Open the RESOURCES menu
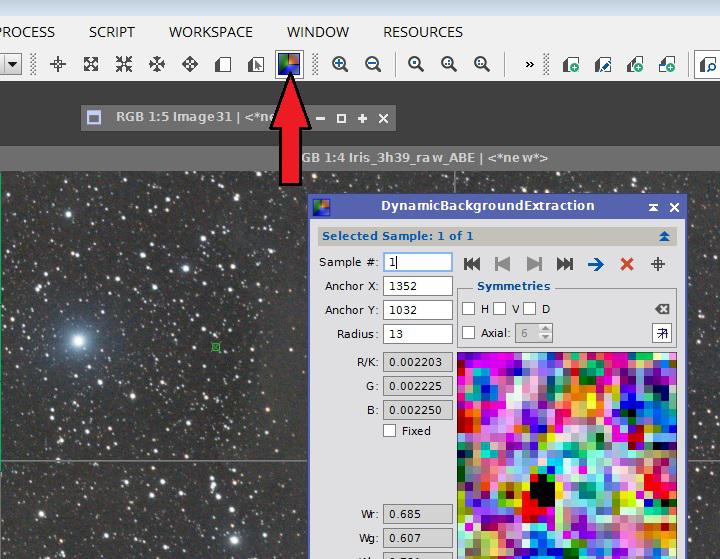The image size is (720, 559). click(x=423, y=32)
